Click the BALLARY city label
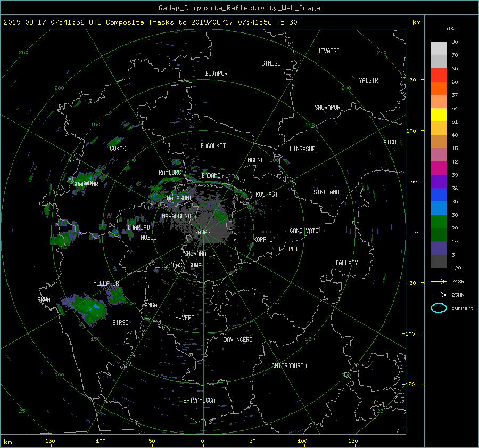The height and width of the screenshot is (448, 479). coord(346,263)
